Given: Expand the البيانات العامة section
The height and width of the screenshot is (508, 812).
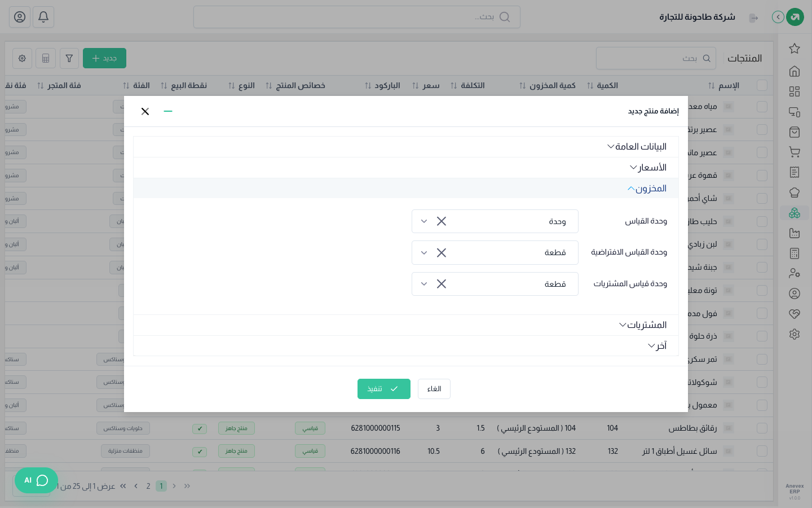Looking at the screenshot, I should coord(406,147).
